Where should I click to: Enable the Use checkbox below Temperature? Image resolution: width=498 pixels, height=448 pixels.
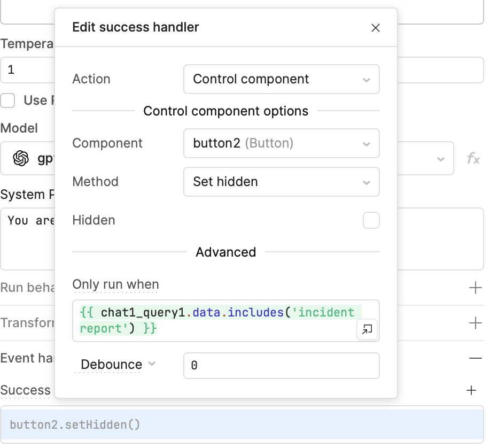[x=8, y=101]
